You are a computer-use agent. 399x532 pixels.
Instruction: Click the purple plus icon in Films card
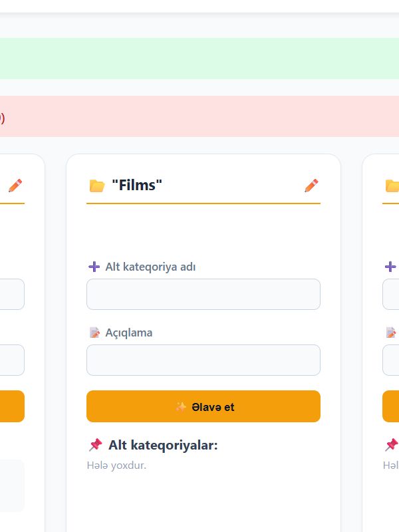click(94, 267)
